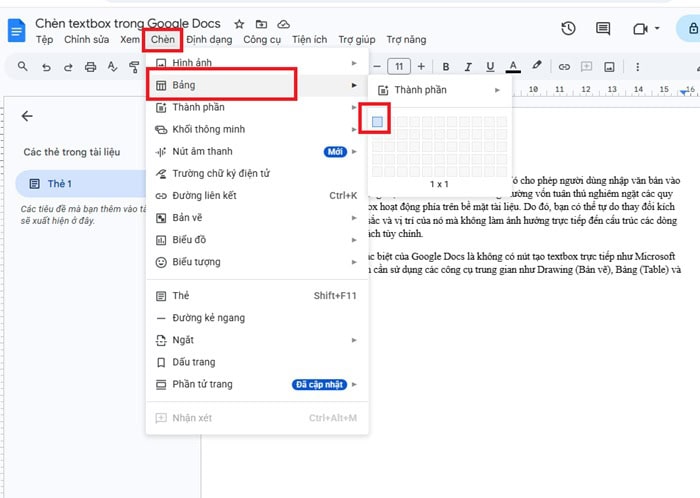The width and height of the screenshot is (700, 498).
Task: Open the highlight color pen
Action: click(x=537, y=66)
